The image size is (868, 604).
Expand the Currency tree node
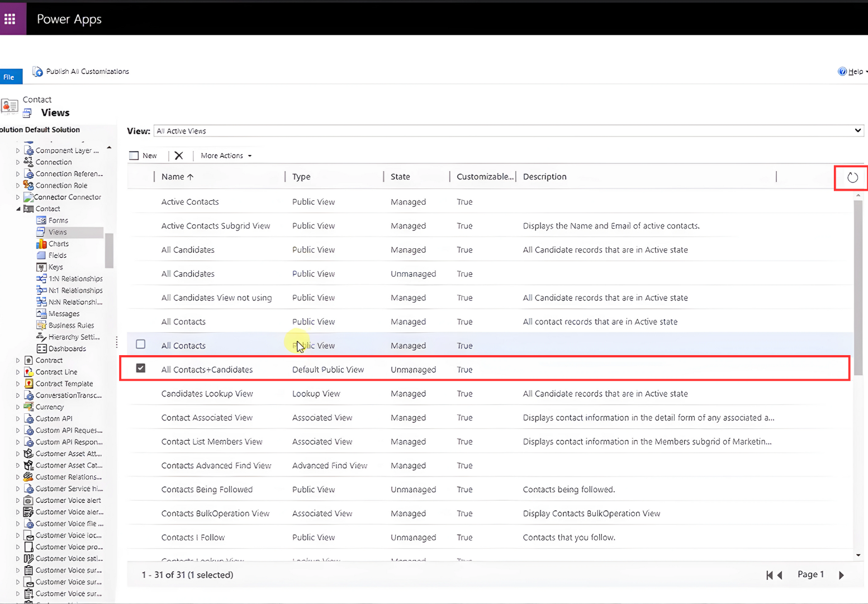coord(18,407)
